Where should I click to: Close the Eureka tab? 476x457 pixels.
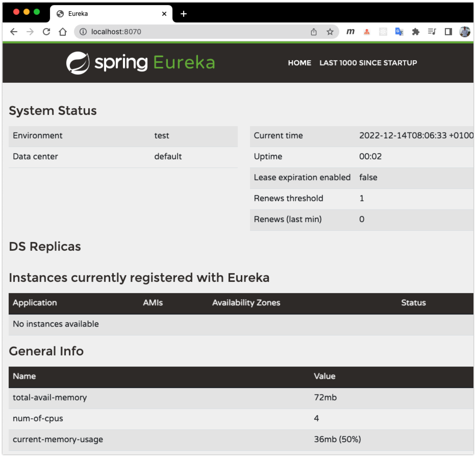[164, 14]
